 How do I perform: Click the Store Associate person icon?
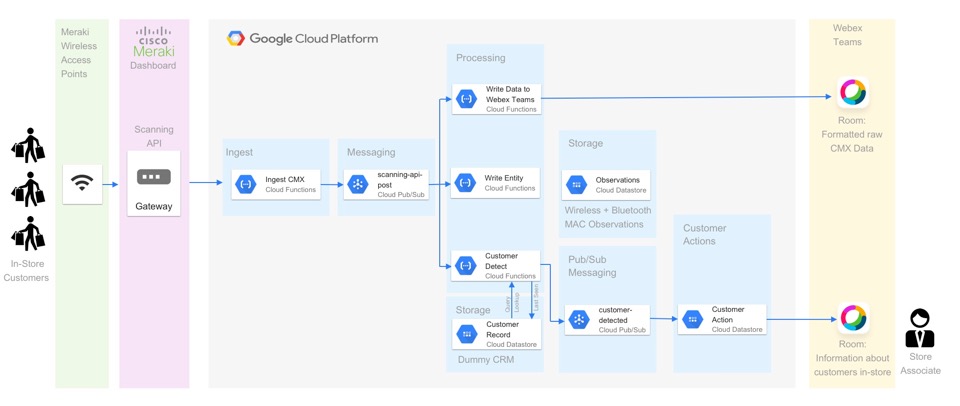(920, 328)
